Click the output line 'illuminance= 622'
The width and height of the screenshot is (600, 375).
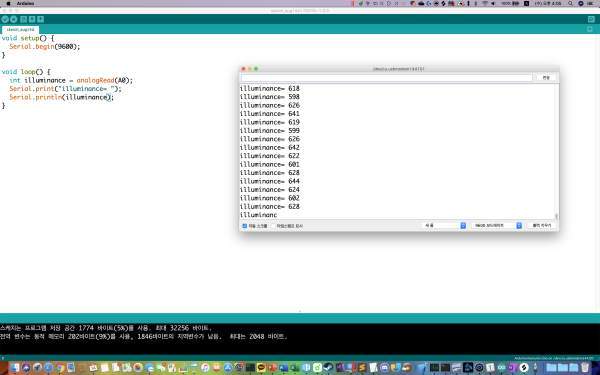click(270, 156)
